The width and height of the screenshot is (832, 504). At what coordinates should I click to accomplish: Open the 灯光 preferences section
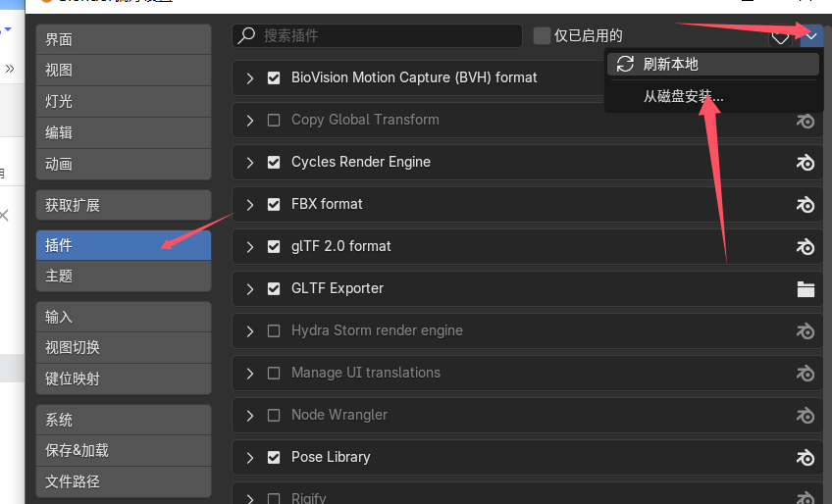click(124, 101)
